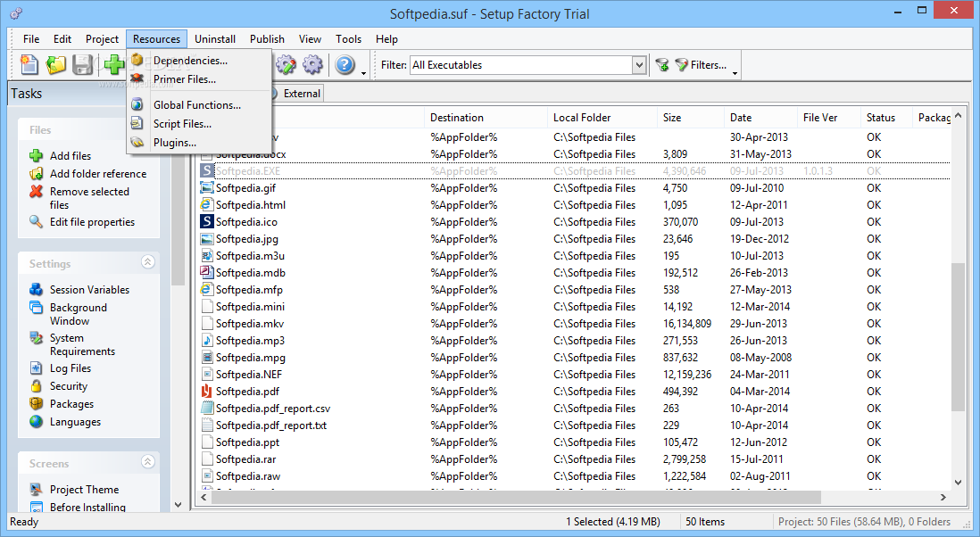Click the System Requirements icon
The height and width of the screenshot is (537, 980).
37,338
